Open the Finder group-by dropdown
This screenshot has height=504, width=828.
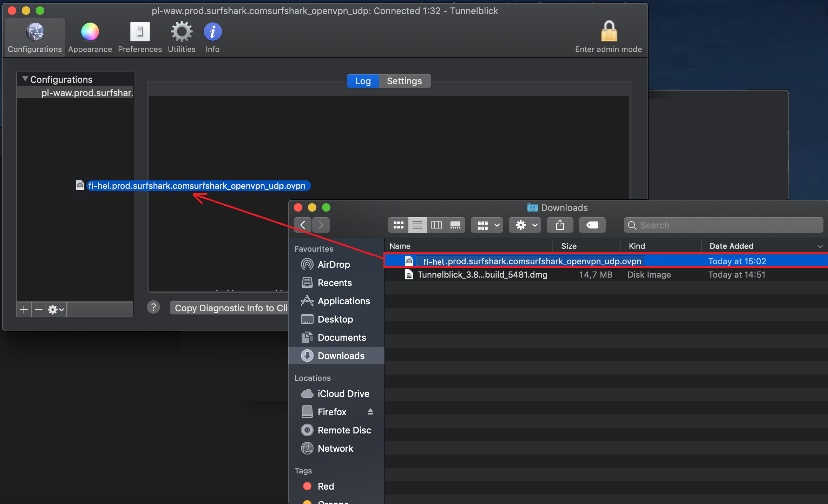(x=487, y=225)
